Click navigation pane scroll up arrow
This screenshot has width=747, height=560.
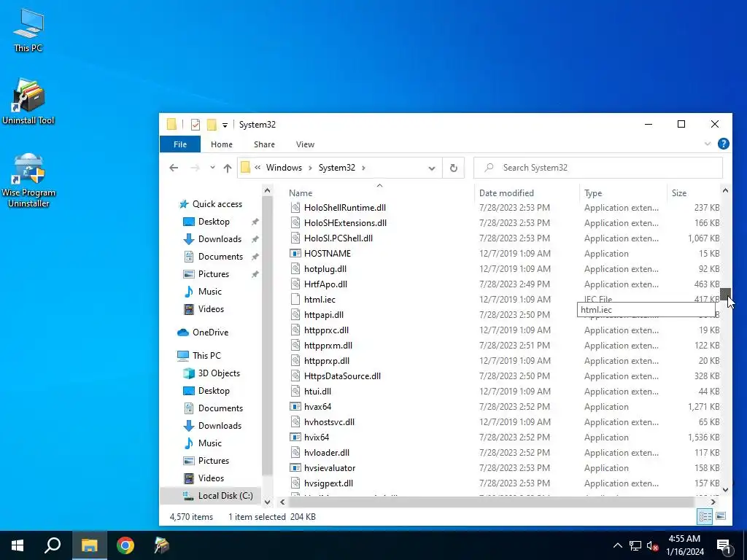pyautogui.click(x=267, y=190)
